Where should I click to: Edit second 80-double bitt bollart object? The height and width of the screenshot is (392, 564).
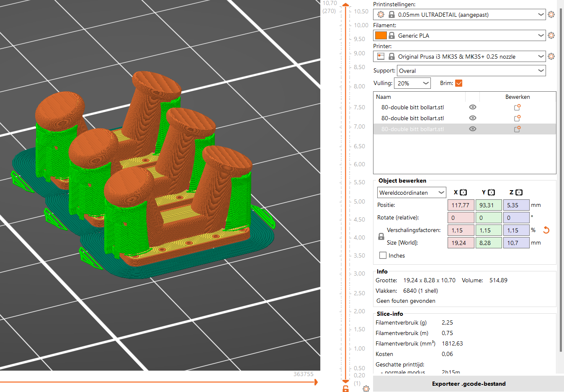517,118
